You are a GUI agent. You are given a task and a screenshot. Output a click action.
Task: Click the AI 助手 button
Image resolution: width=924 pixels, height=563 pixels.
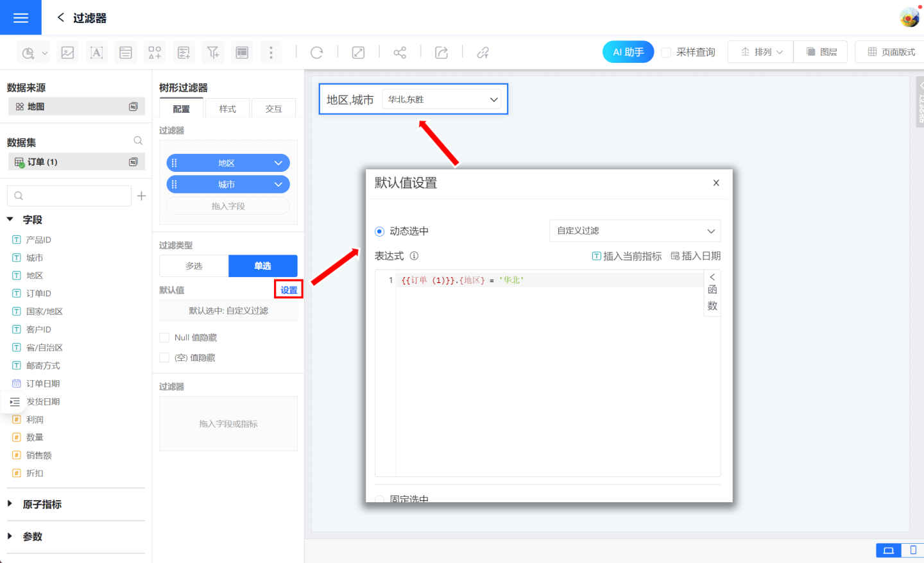pos(628,52)
